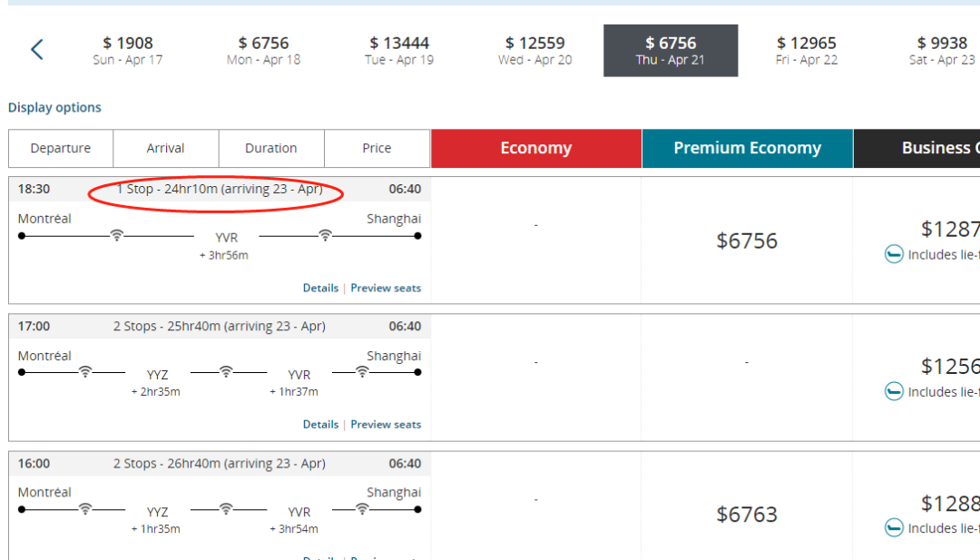The image size is (980, 560).
Task: Select Tue - Apr 19 $13444 date
Action: 399,51
